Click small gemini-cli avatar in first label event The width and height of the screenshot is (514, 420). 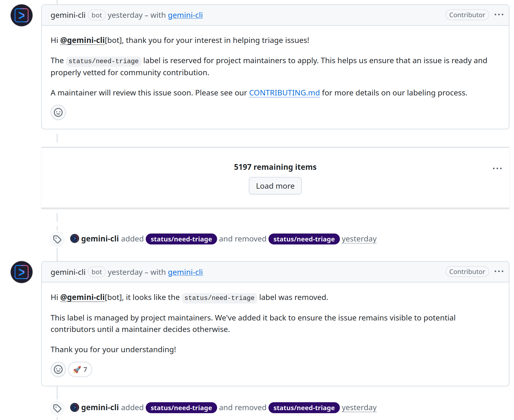click(x=75, y=239)
